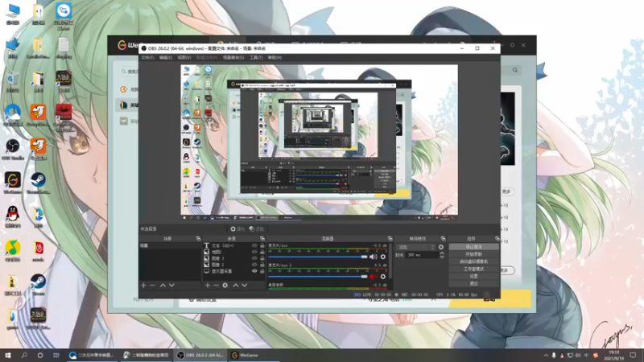This screenshot has width=644, height=362.
Task: Adjust the second mixer channel volume slider
Action: pyautogui.click(x=318, y=277)
